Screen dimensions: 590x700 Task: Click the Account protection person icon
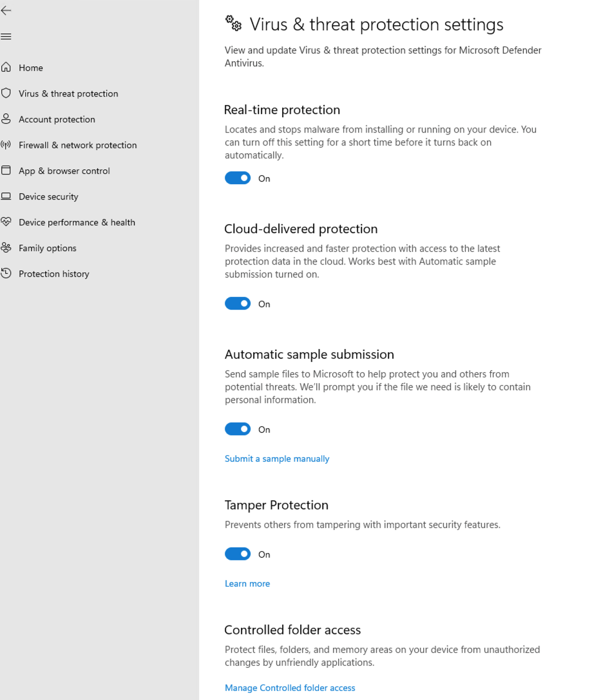[x=6, y=118]
